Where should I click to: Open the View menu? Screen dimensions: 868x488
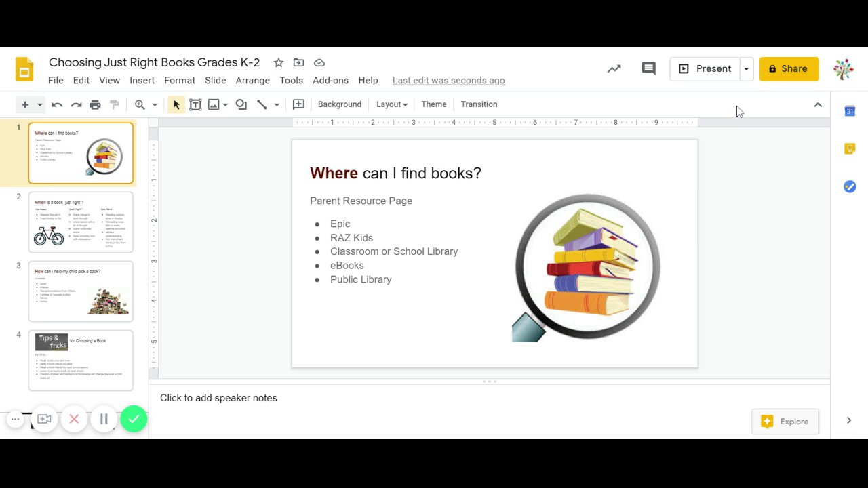point(109,80)
